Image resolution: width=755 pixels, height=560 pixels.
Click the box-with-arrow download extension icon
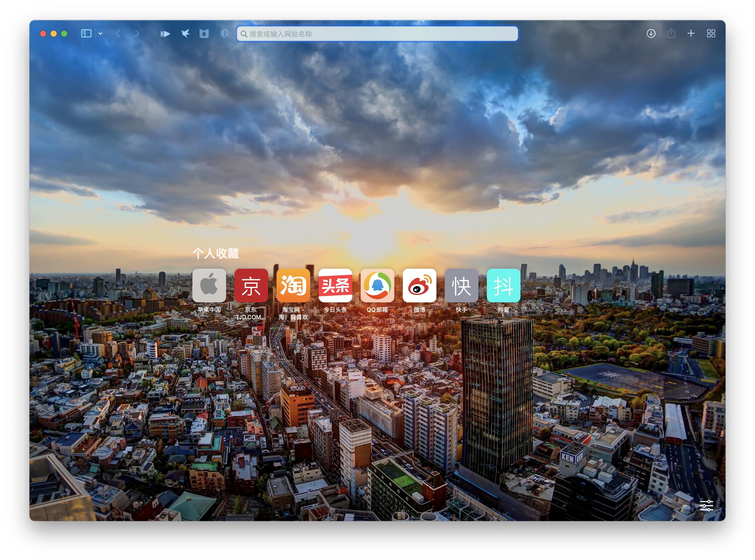point(204,34)
